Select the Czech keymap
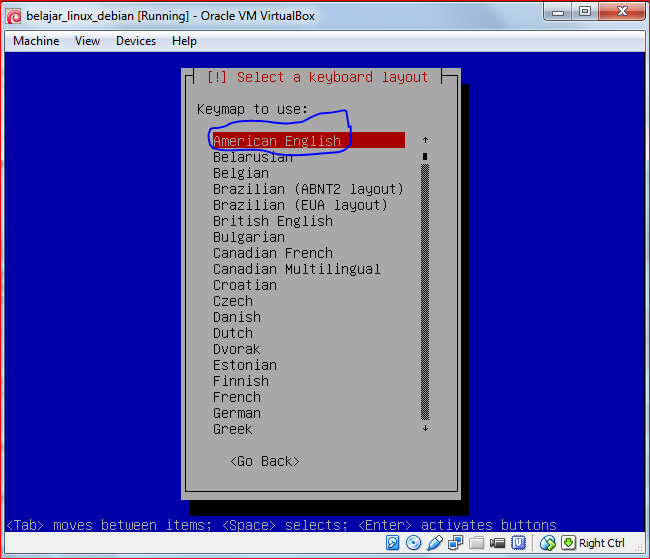 click(x=233, y=301)
